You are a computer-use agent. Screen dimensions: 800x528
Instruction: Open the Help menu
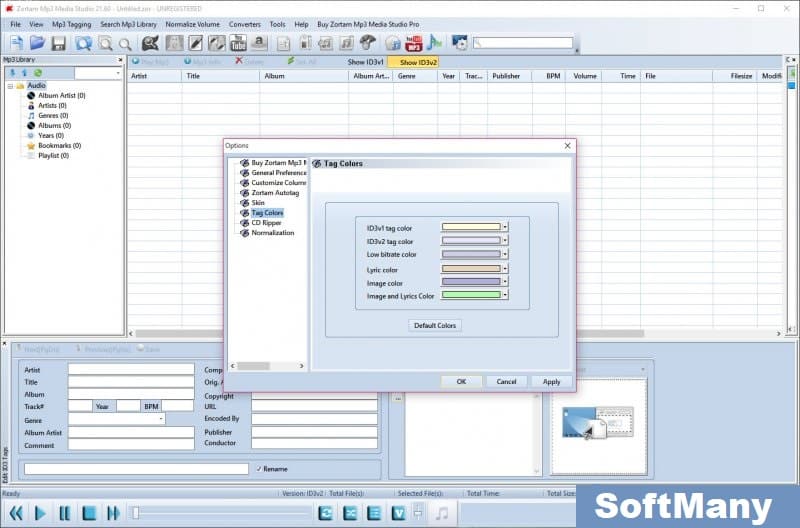point(301,24)
